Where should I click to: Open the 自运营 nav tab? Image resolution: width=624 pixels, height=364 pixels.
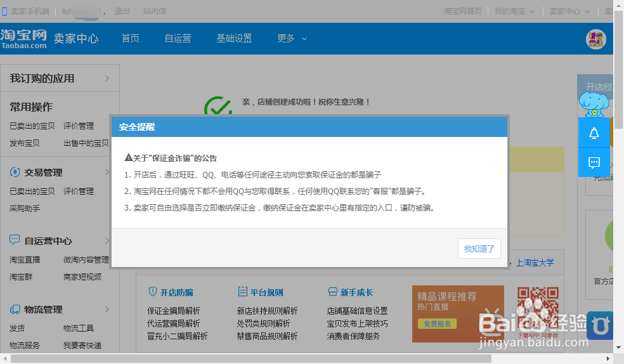178,38
